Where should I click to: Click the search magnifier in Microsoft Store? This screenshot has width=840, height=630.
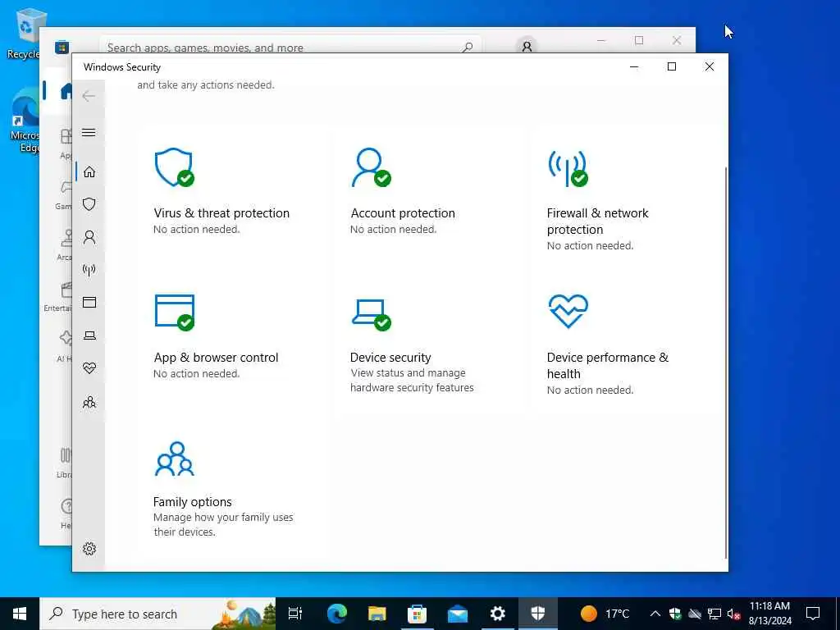[467, 47]
